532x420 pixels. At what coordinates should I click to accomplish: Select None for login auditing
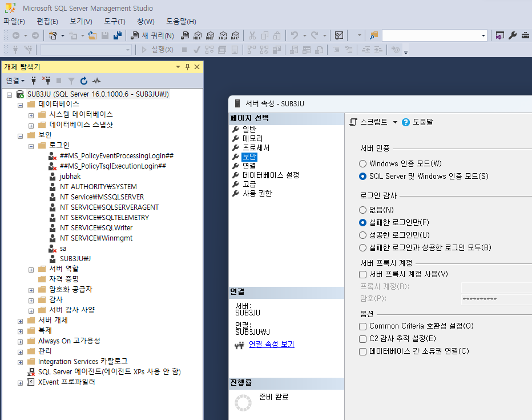[362, 210]
